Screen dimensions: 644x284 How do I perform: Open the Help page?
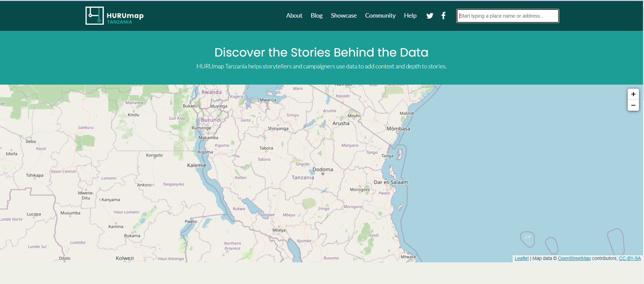click(x=410, y=16)
